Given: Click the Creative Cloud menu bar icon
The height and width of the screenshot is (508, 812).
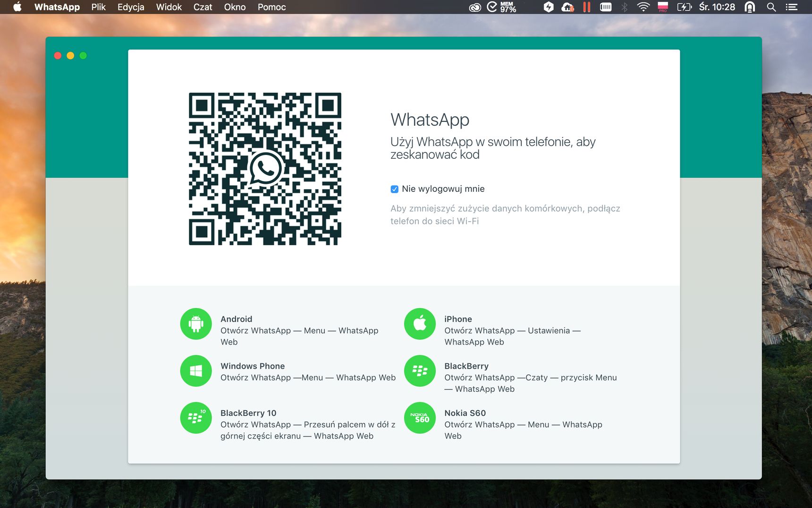Looking at the screenshot, I should 475,7.
